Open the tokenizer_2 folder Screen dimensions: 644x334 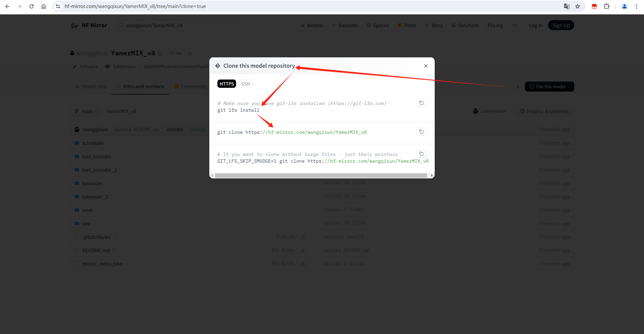pos(95,197)
